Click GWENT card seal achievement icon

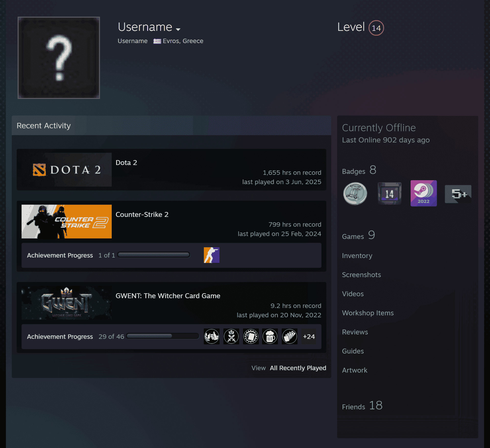tap(251, 336)
